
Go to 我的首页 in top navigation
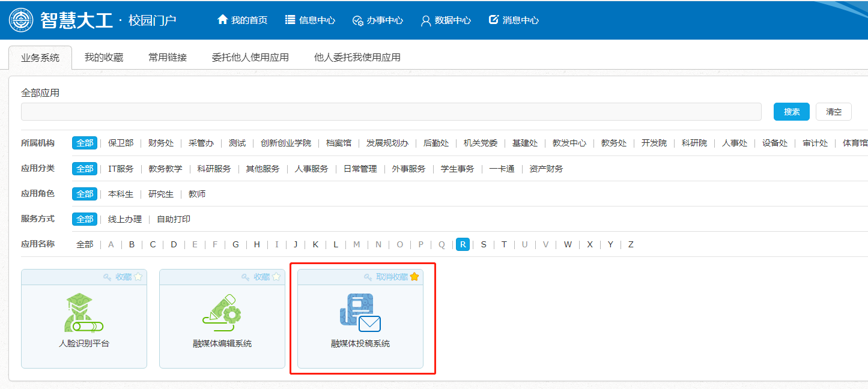pyautogui.click(x=242, y=20)
